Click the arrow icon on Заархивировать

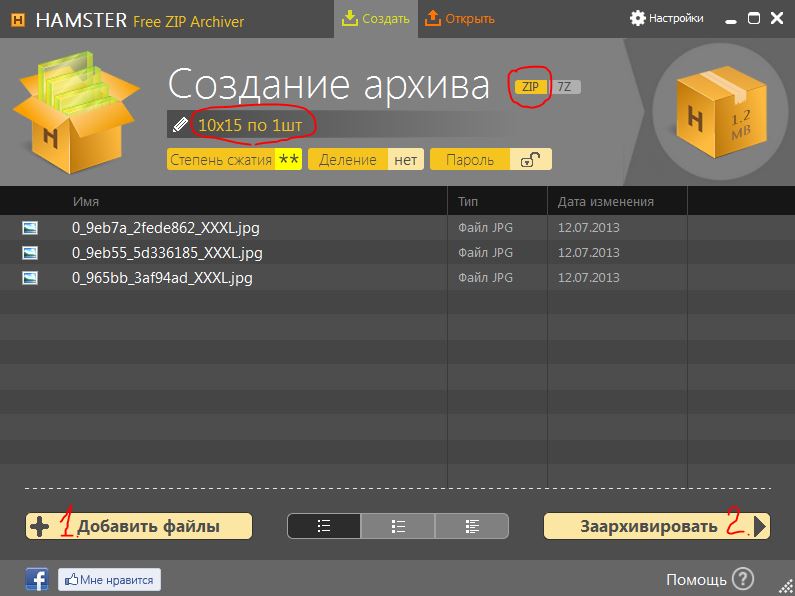(760, 526)
